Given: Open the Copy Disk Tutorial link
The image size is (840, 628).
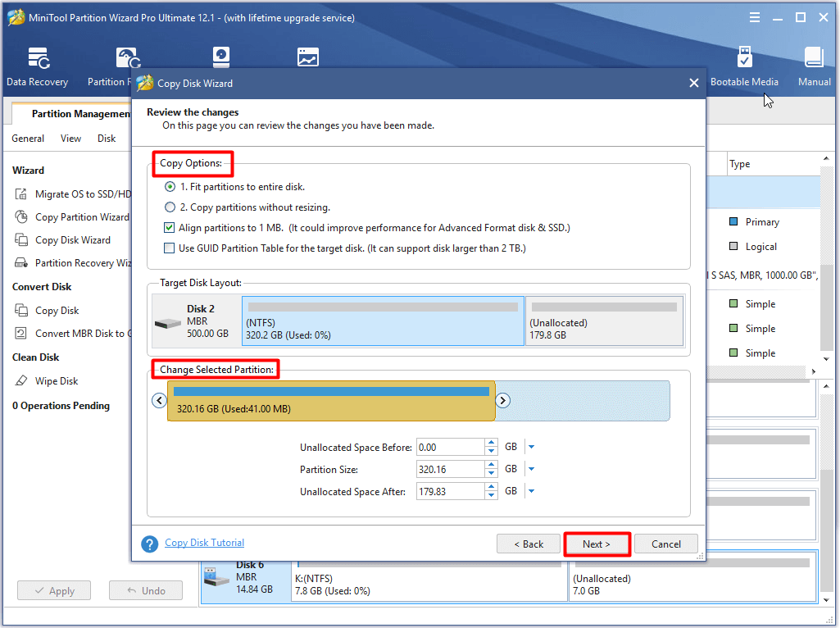Looking at the screenshot, I should point(204,543).
